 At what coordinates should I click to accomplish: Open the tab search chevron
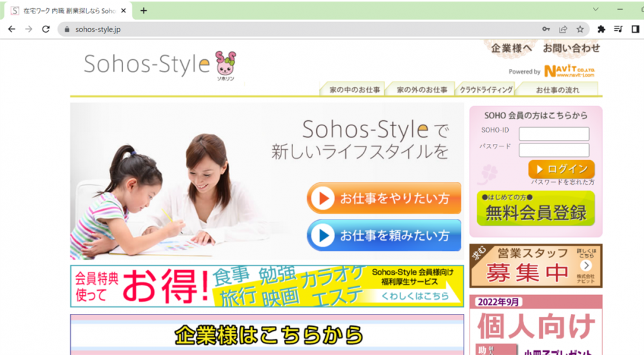596,9
